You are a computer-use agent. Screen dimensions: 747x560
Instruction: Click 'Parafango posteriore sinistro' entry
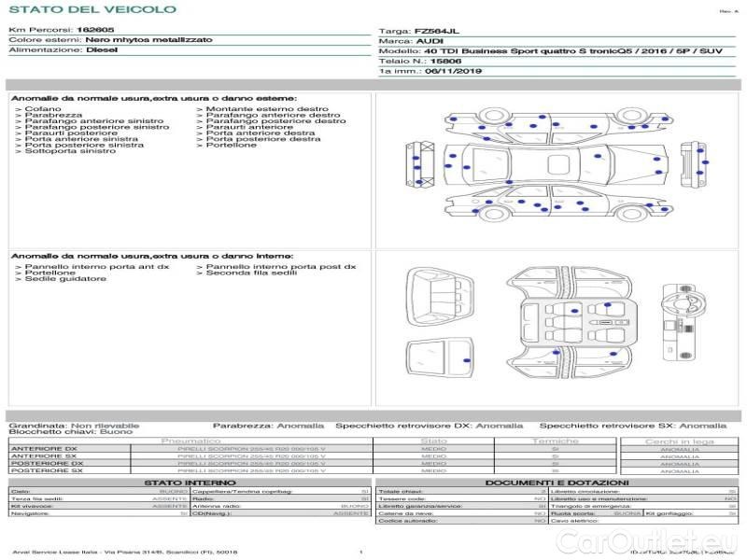(x=97, y=127)
